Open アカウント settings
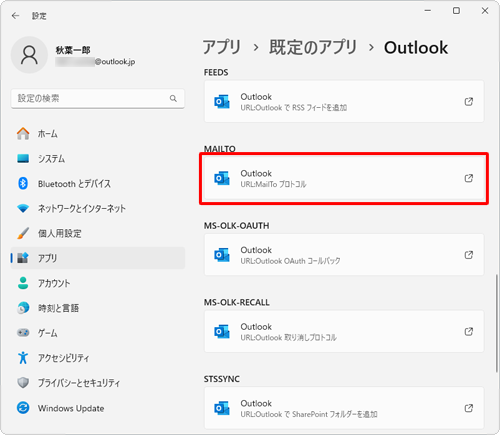This screenshot has height=435, width=500. (x=97, y=283)
